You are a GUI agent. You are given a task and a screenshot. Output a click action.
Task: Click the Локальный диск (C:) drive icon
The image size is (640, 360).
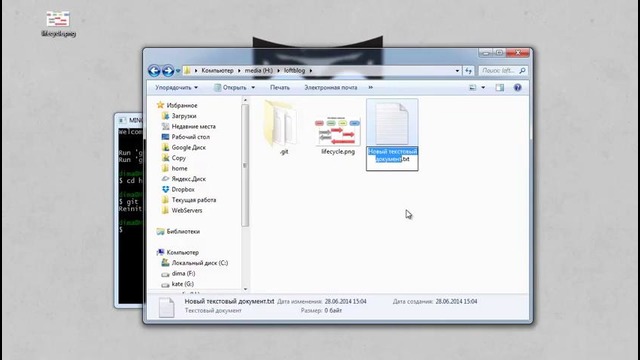pos(165,263)
